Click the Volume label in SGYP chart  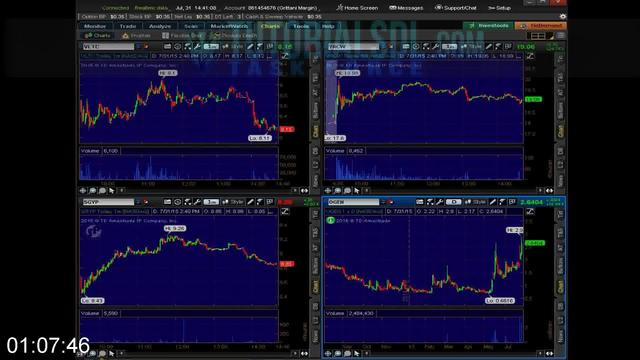coord(90,313)
